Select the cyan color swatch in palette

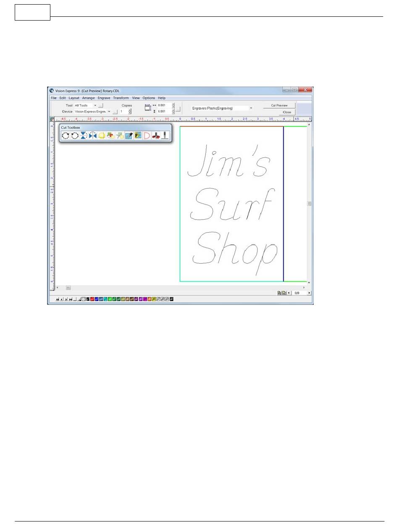pos(105,299)
